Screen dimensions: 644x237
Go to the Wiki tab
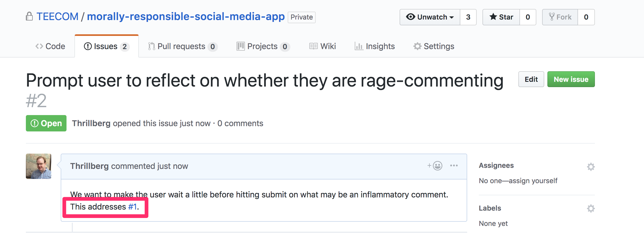pyautogui.click(x=323, y=46)
